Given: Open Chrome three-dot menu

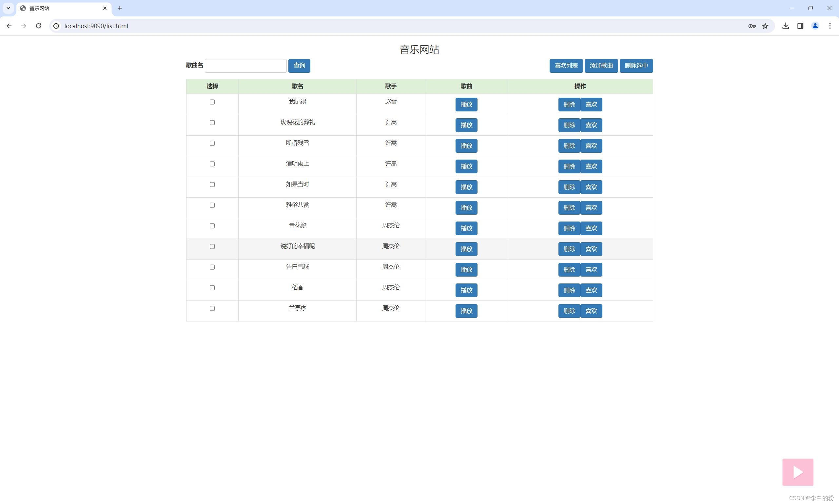Looking at the screenshot, I should point(829,26).
